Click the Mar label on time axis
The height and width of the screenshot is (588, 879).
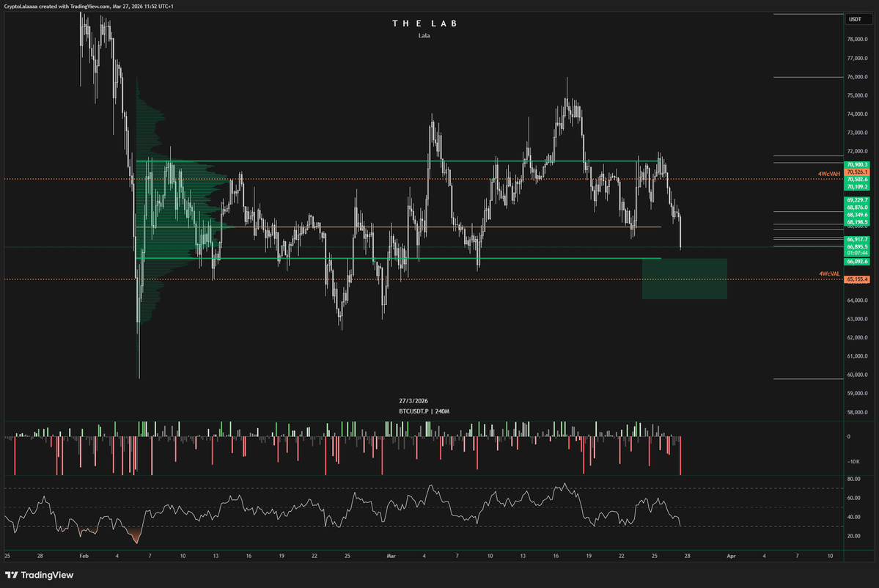click(391, 556)
